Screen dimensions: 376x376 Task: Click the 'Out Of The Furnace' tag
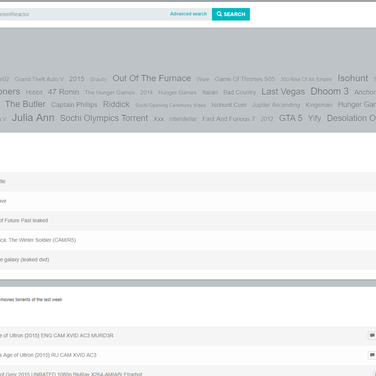click(x=152, y=78)
